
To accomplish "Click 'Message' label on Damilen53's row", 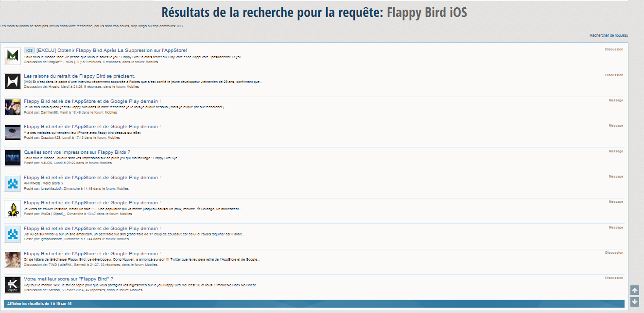I will click(x=616, y=100).
